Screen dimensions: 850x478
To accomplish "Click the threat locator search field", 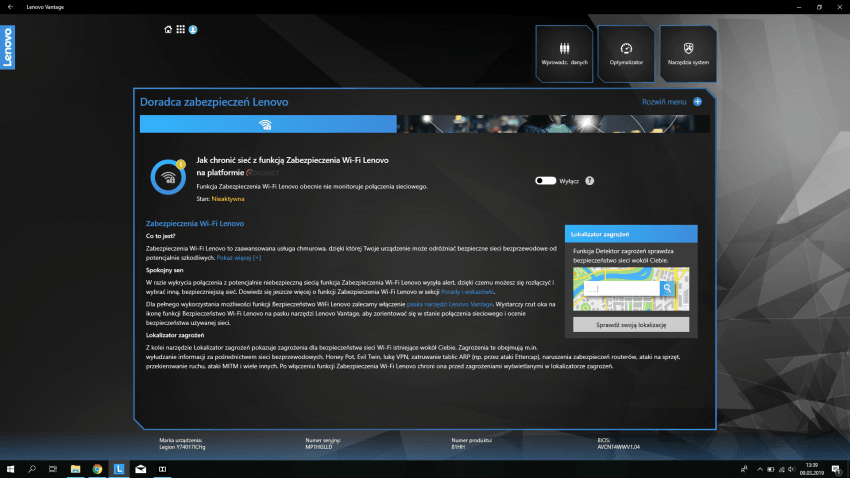I will click(621, 289).
